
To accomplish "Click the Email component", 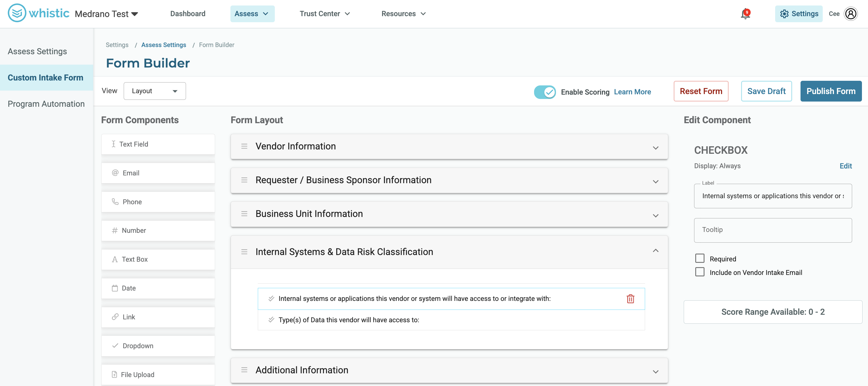I will [x=158, y=173].
